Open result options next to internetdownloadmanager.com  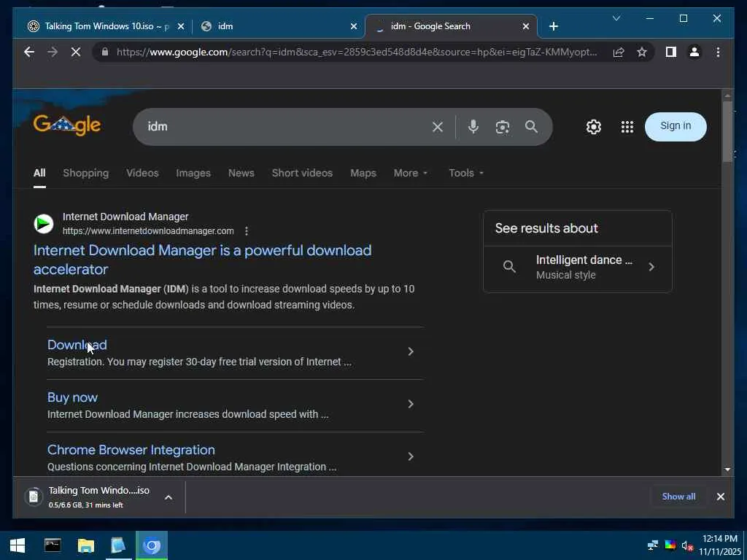tap(247, 231)
